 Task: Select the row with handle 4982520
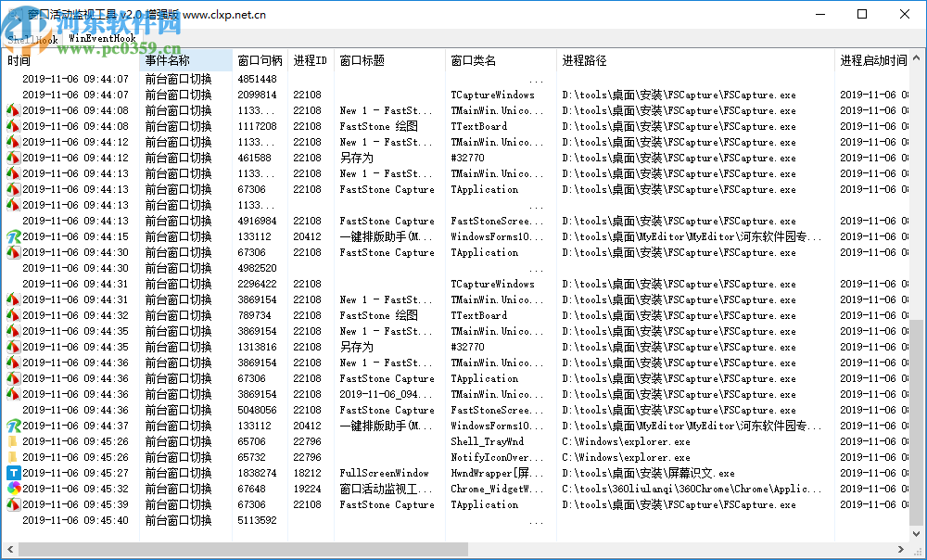pyautogui.click(x=455, y=268)
